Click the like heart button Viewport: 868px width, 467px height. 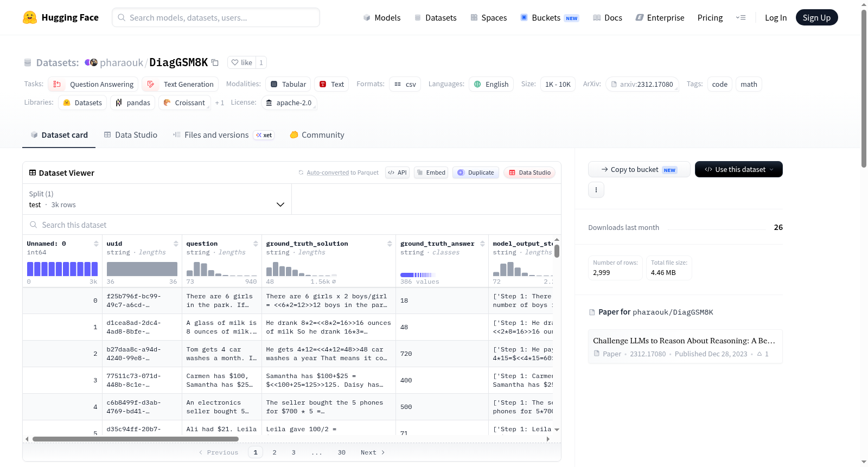pos(241,62)
